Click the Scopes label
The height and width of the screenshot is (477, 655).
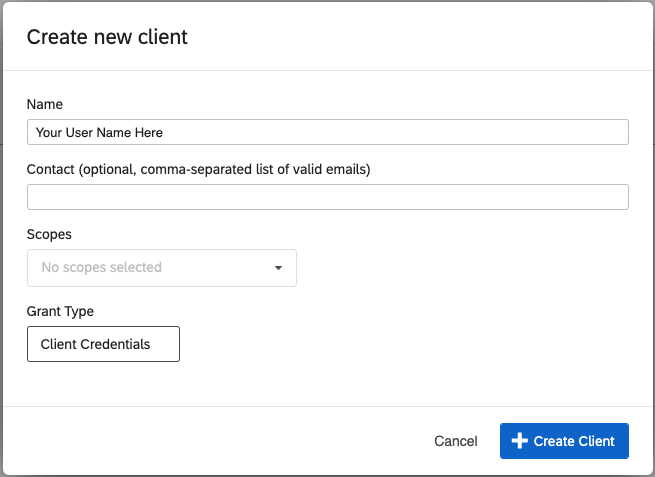[49, 234]
